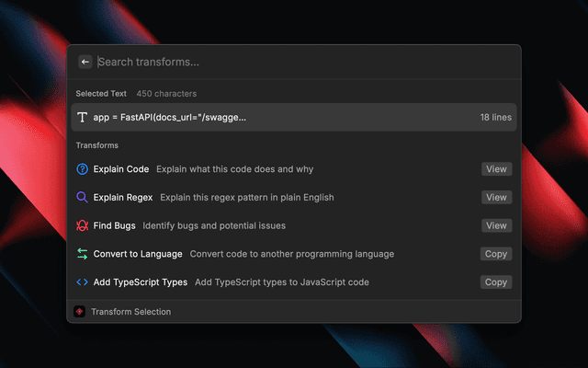Screen dimensions: 588x368
Task: Click the text T icon beside selected text
Action: point(83,118)
